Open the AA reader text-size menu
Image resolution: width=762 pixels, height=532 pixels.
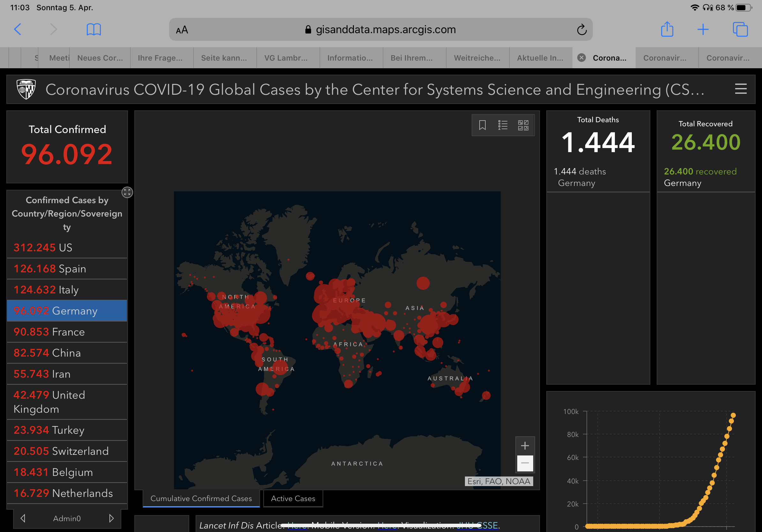pos(182,30)
